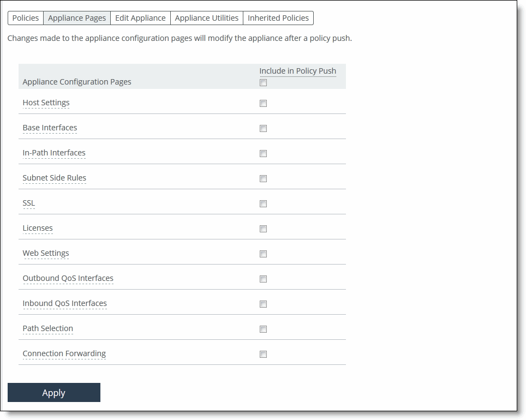Enable Web Settings for policy push
The height and width of the screenshot is (420, 526).
[x=263, y=254]
